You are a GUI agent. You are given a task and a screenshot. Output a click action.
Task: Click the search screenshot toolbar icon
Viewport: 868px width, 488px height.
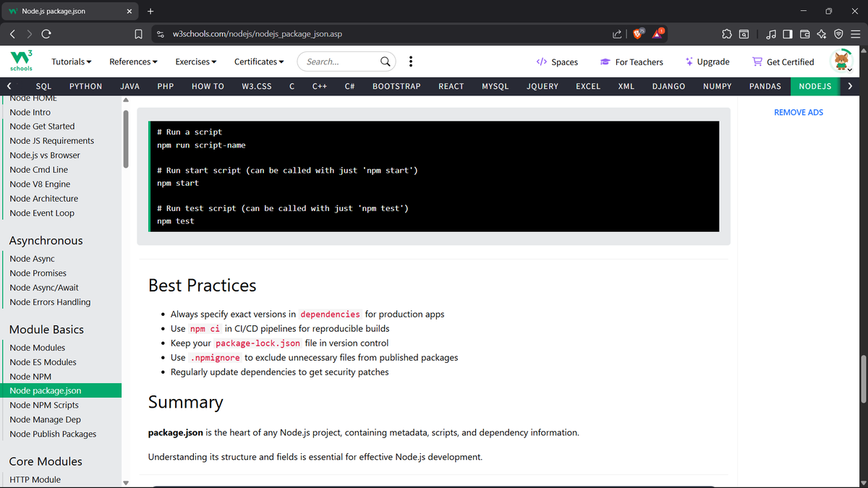[x=744, y=34]
